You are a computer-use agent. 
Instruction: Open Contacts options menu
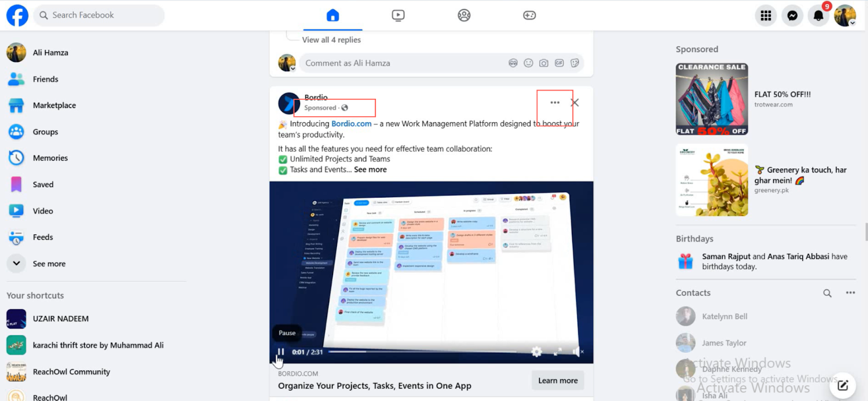(850, 293)
